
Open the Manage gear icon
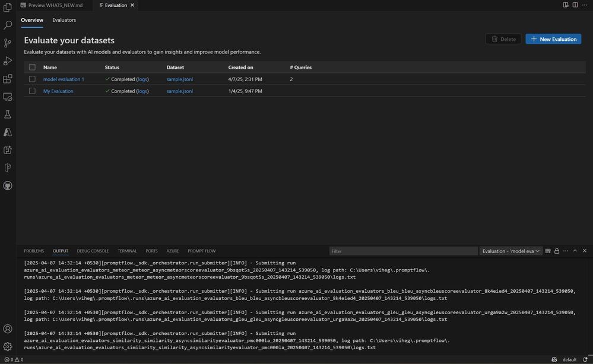(x=8, y=346)
